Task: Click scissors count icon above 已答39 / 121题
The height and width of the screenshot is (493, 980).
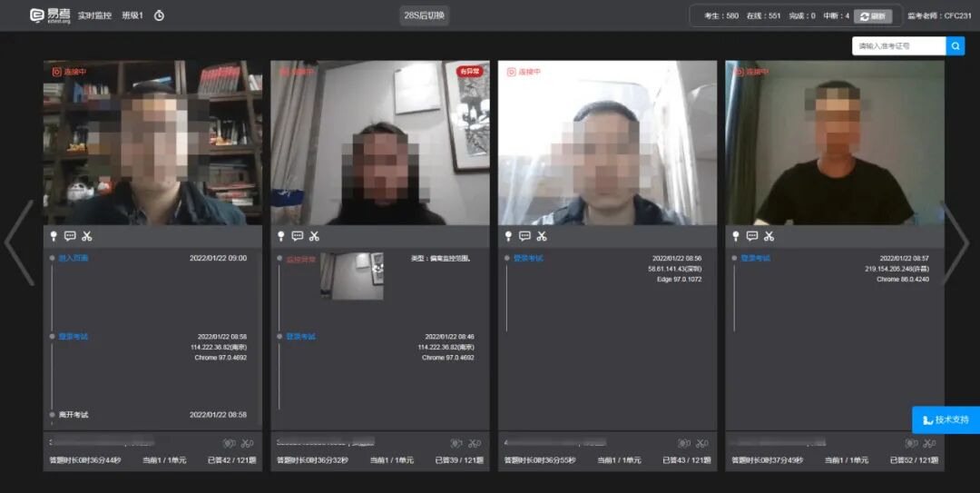Action: 475,443
